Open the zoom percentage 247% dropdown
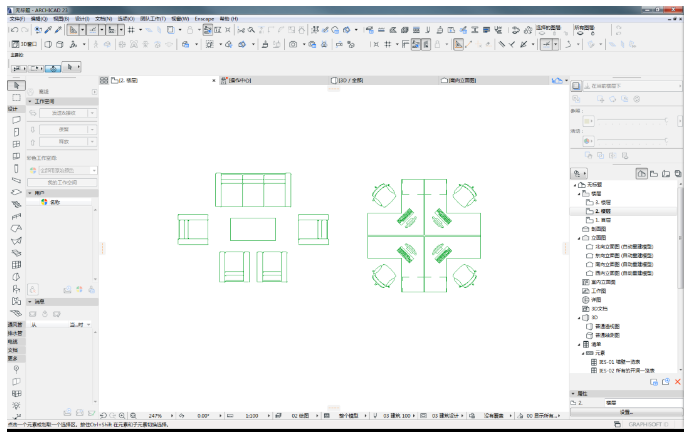 point(172,416)
